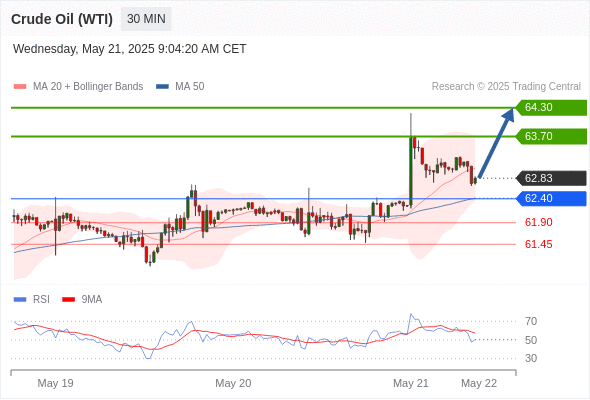
Task: Click the Crude Oil (WTI) title
Action: pos(62,19)
